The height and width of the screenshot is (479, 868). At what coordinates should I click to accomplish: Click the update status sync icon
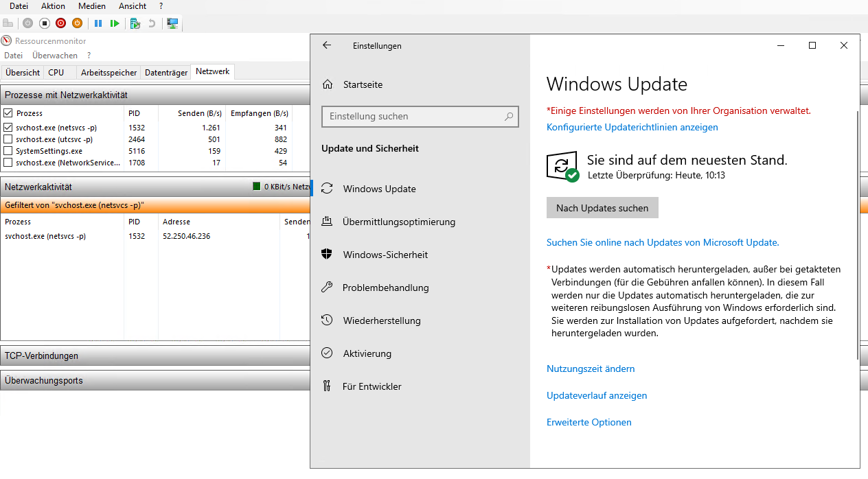[x=562, y=167]
